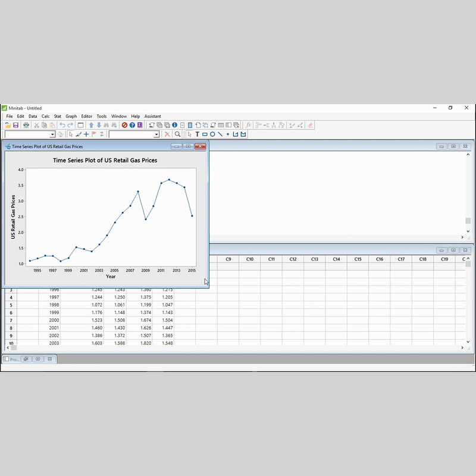The image size is (476, 476).
Task: Open the Graph menu
Action: tap(71, 117)
